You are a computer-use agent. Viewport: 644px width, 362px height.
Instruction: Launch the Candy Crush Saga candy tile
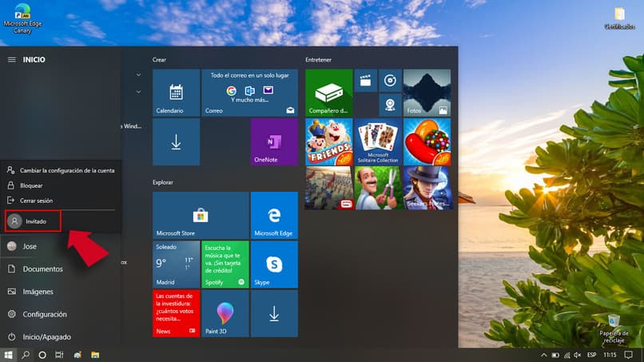click(x=427, y=142)
